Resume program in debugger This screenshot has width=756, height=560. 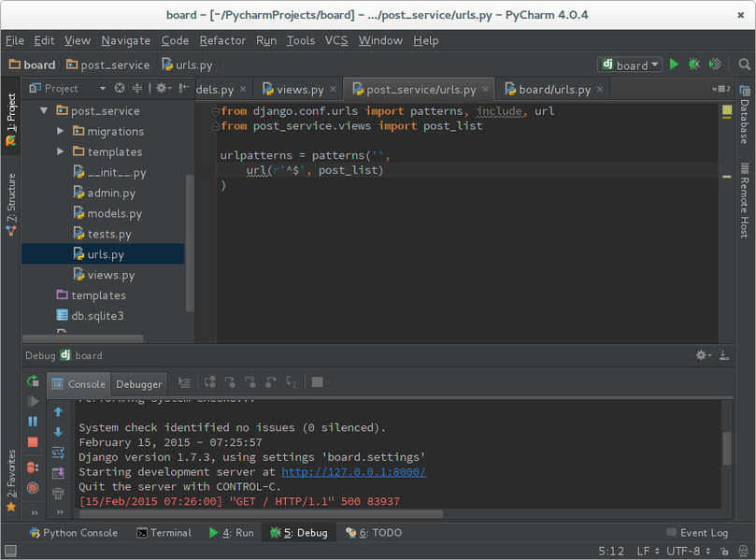(x=33, y=401)
